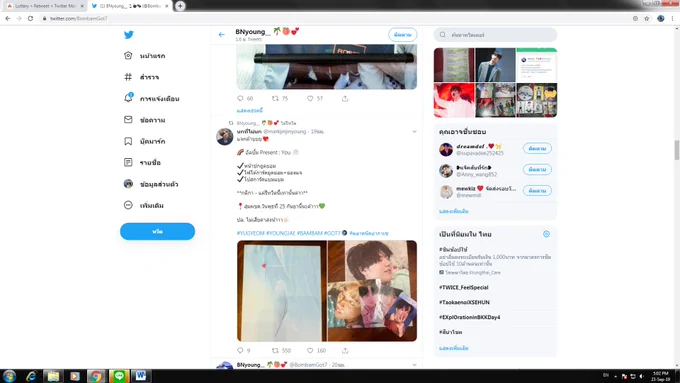Retweet the tweet with 75 retweets
The height and width of the screenshot is (383, 680).
[275, 98]
